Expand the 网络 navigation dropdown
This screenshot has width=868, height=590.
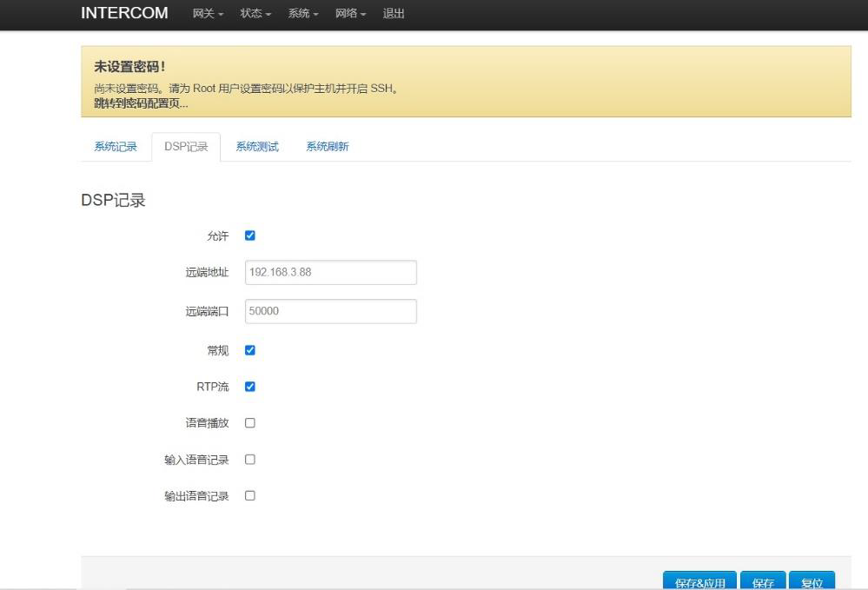click(x=350, y=14)
